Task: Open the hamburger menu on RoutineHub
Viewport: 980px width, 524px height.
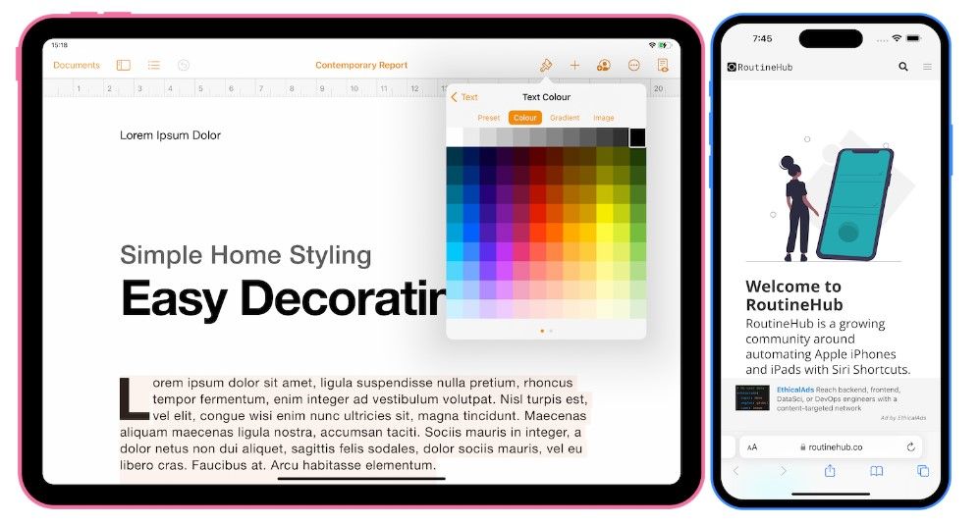Action: click(928, 66)
